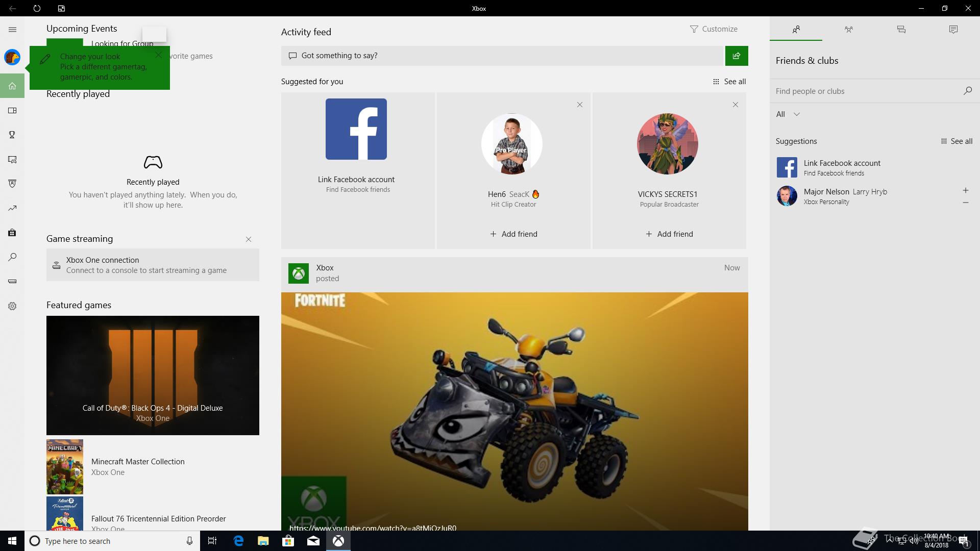Add VICKYS SECRETS1 as a friend
This screenshot has height=551, width=980.
pyautogui.click(x=669, y=234)
